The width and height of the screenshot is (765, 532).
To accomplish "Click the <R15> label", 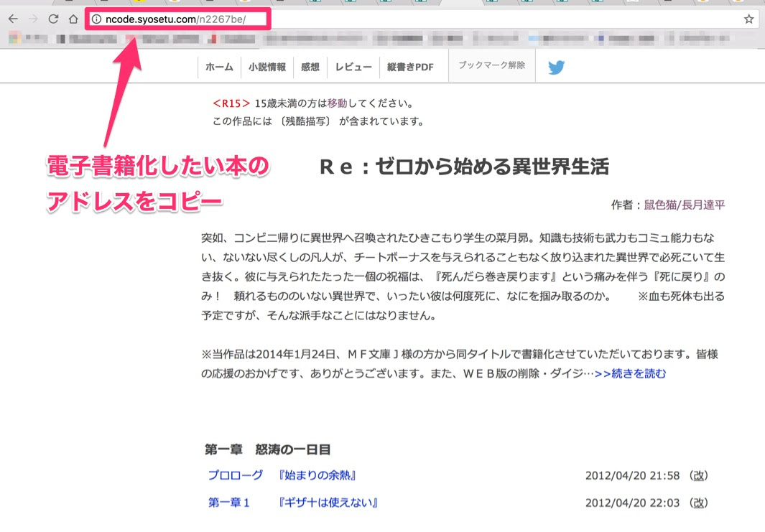I will [x=231, y=103].
